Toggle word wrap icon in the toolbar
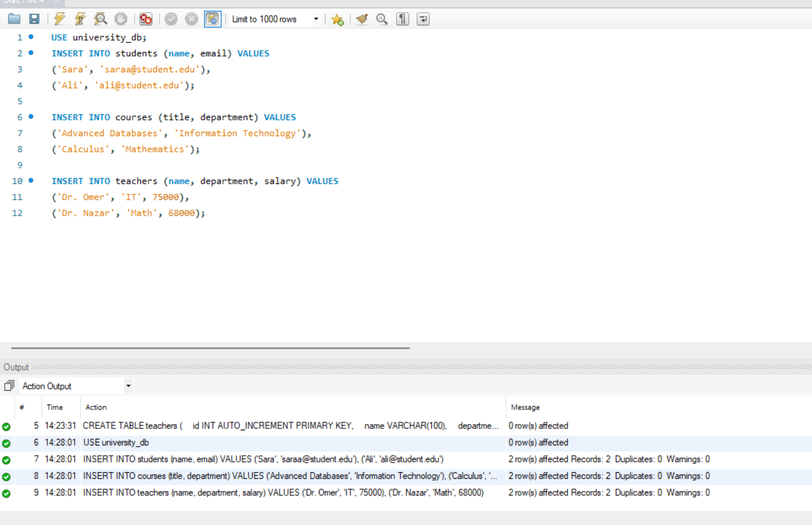 [423, 19]
